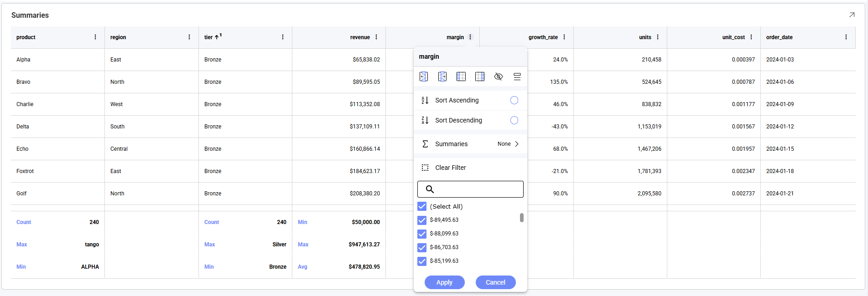Uncheck the $-89,495.63 filter checkbox
This screenshot has width=868, height=296.
tap(422, 220)
